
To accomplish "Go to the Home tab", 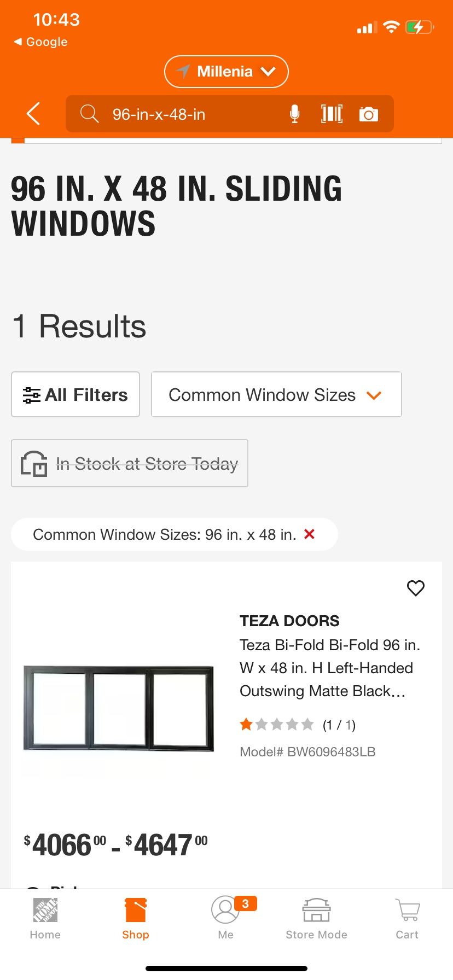I will 45,918.
